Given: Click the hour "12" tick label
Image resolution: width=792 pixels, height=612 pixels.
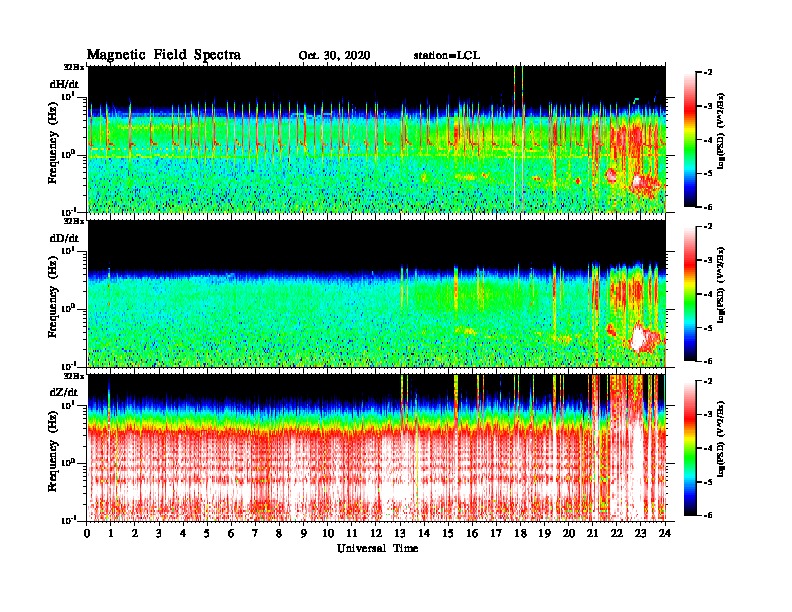Looking at the screenshot, I should pyautogui.click(x=376, y=533).
